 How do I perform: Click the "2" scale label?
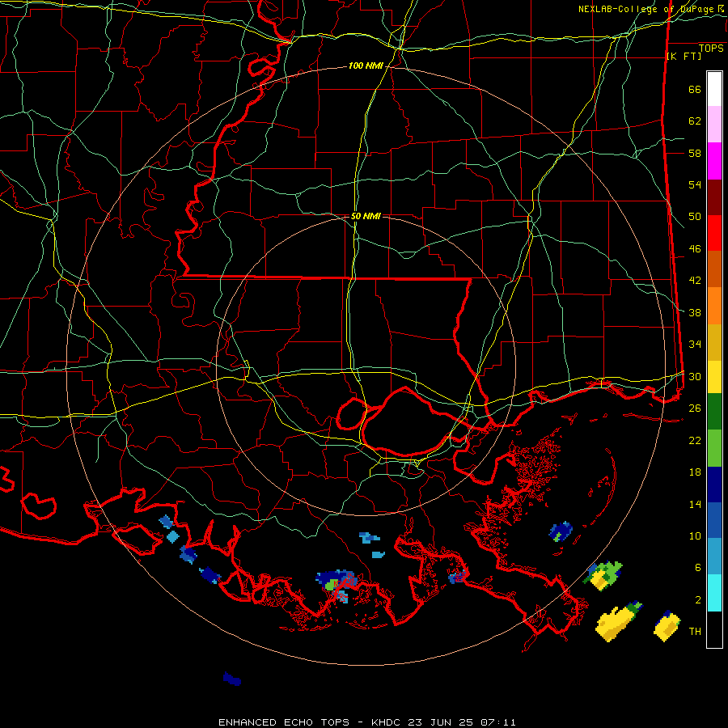point(698,600)
